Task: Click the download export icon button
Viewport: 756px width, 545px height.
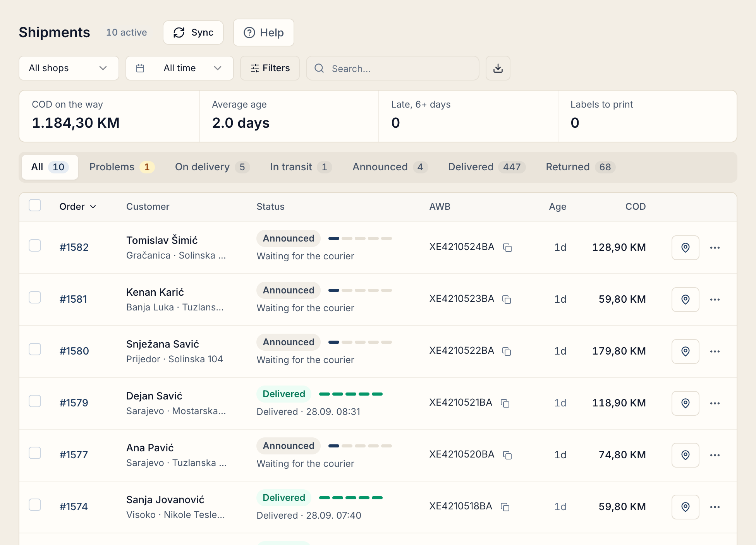Action: coord(498,68)
